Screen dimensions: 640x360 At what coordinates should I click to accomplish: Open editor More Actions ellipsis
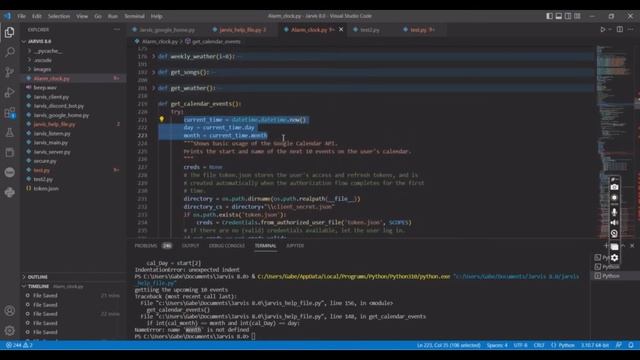pyautogui.click(x=631, y=29)
